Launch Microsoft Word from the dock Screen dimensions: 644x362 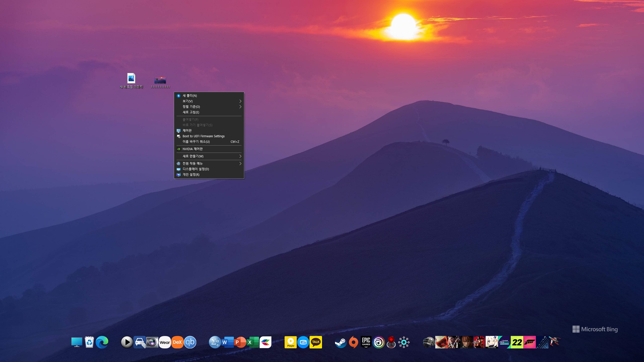click(x=228, y=342)
